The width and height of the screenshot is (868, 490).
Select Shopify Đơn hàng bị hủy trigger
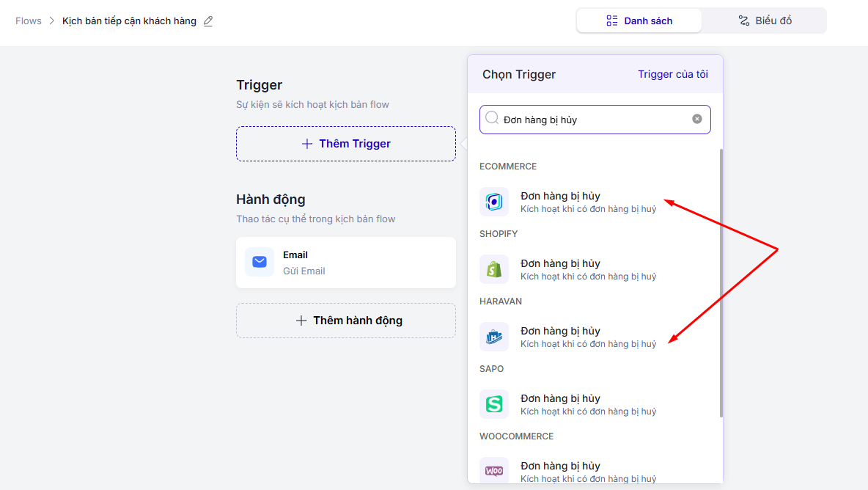click(x=588, y=269)
